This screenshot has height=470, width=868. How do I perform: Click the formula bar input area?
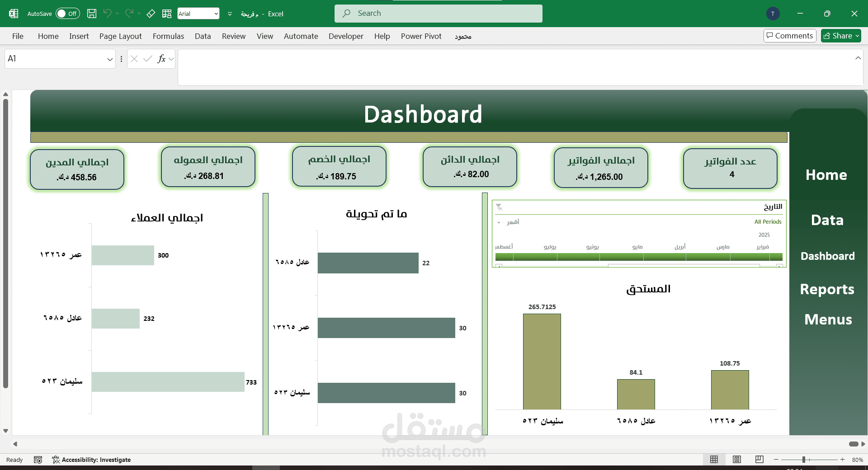(515, 67)
